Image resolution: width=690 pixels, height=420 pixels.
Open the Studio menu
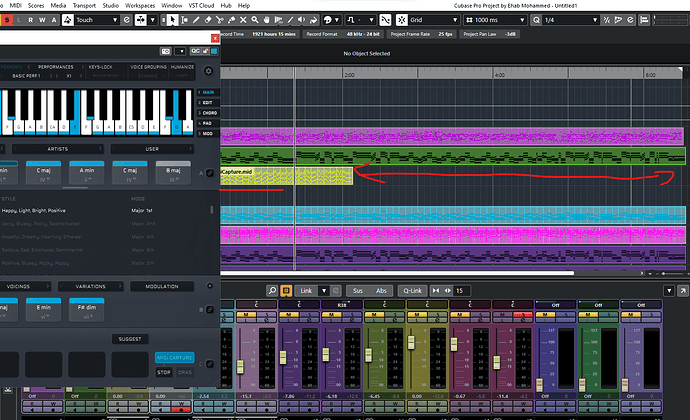pyautogui.click(x=110, y=5)
